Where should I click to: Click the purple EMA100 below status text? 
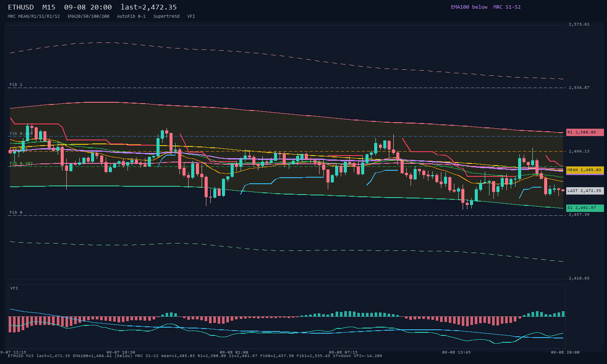click(x=469, y=7)
